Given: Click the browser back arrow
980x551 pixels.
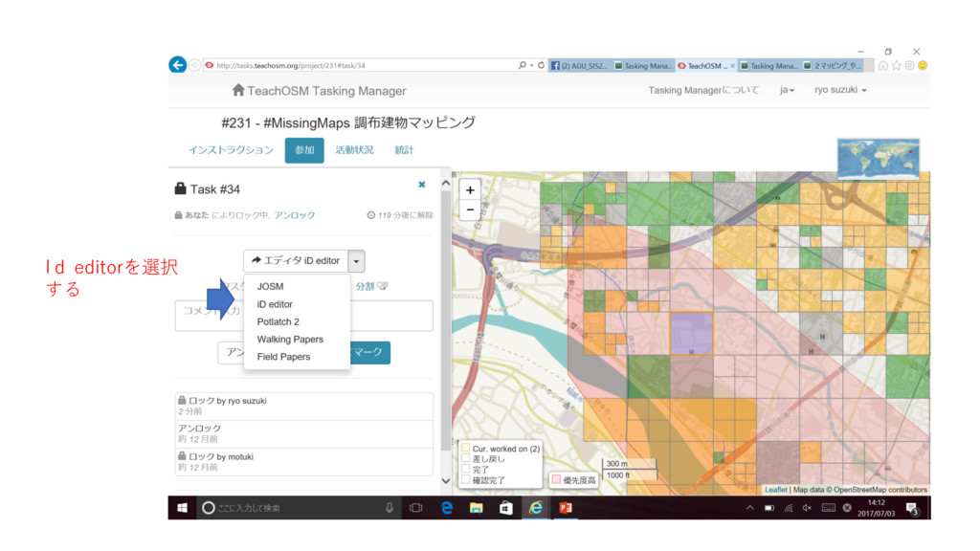Looking at the screenshot, I should tap(177, 65).
